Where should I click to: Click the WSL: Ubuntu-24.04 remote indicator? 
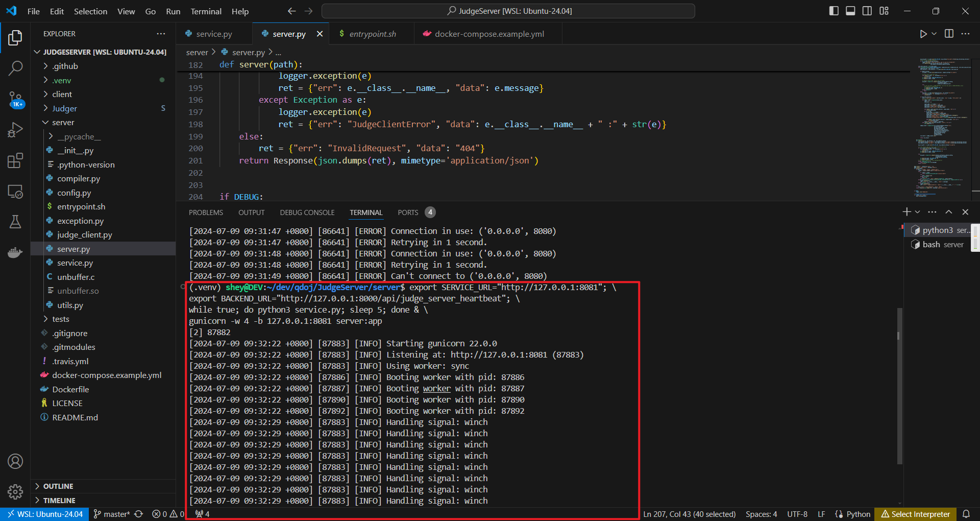(x=45, y=514)
